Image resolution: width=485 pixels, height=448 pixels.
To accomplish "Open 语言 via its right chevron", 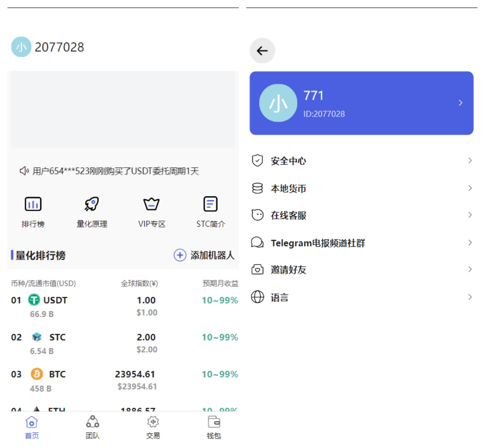I will click(x=470, y=297).
